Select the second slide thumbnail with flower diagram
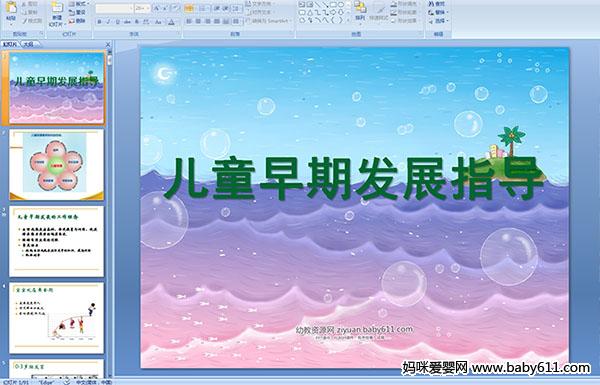Viewport: 600px width, 385px height. point(57,165)
